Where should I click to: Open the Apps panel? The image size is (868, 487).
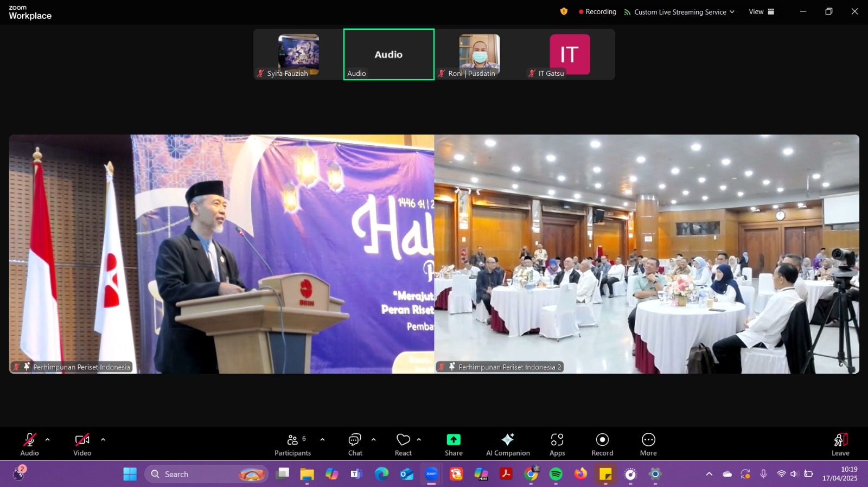(557, 444)
